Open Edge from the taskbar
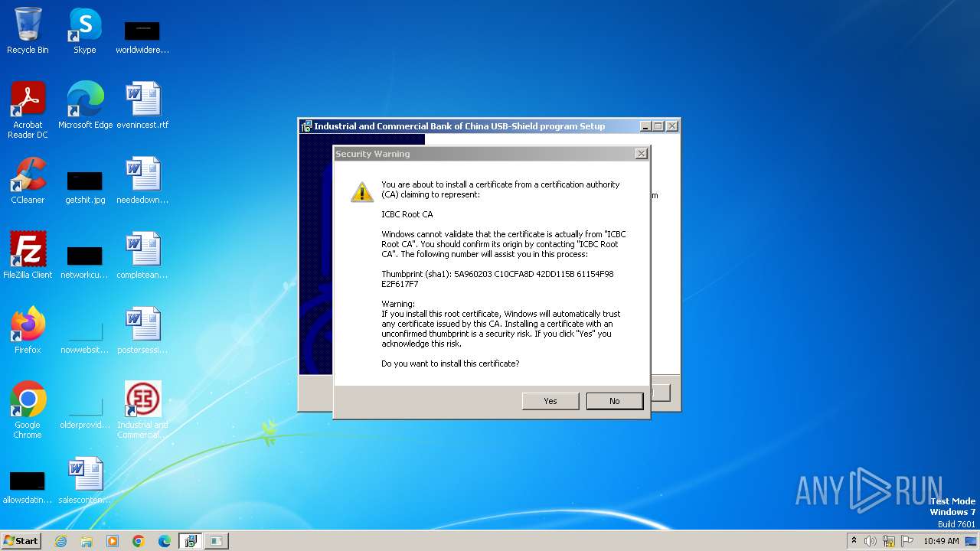 pos(165,541)
